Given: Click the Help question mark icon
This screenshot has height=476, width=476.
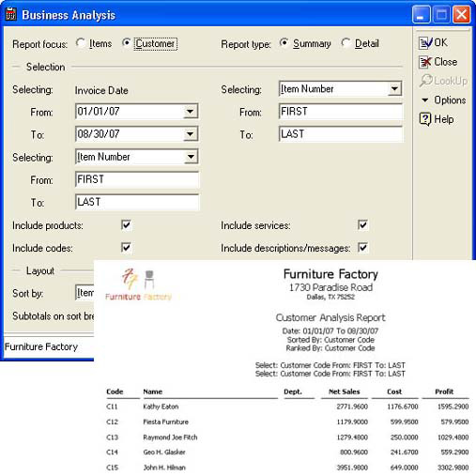Looking at the screenshot, I should 425,119.
